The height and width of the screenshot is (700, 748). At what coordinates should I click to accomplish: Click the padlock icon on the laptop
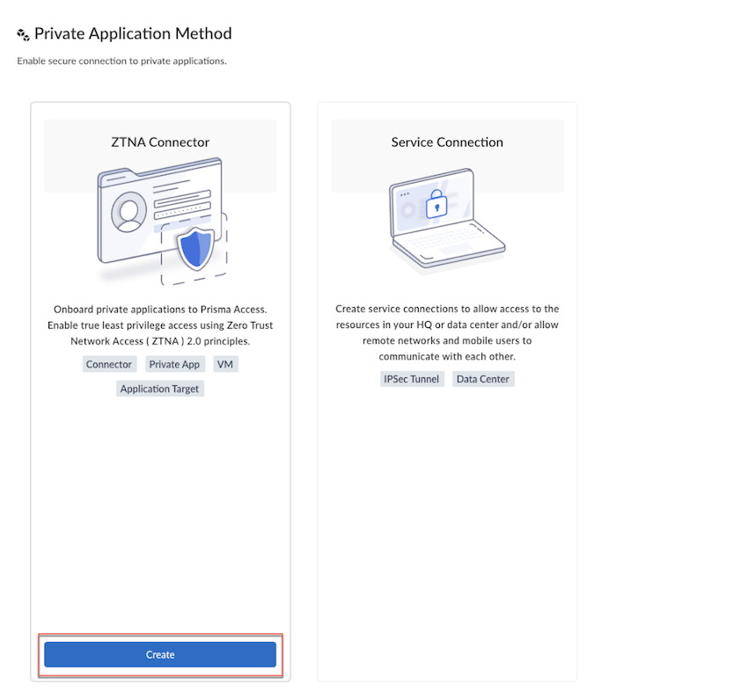click(x=436, y=207)
